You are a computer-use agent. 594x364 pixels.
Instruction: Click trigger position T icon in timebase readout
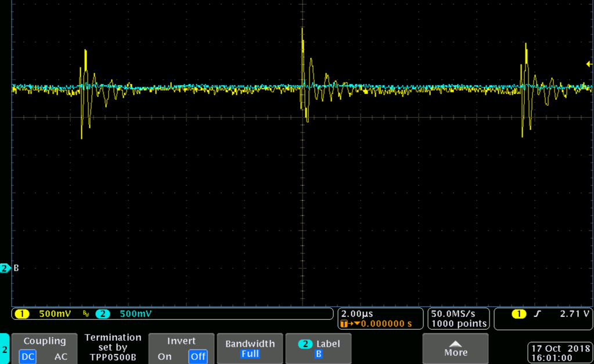(344, 324)
